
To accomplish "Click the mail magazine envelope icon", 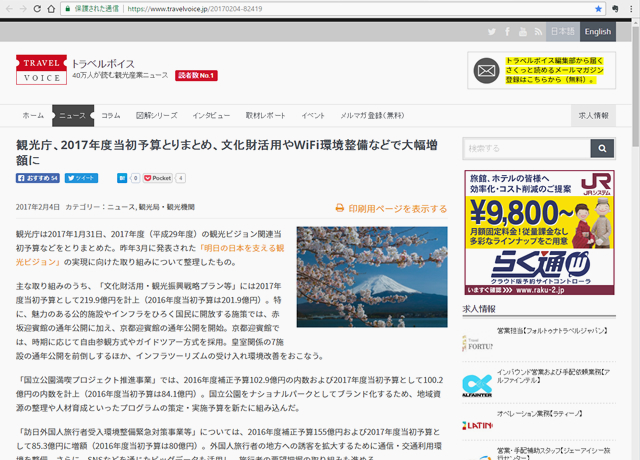I will 486,70.
